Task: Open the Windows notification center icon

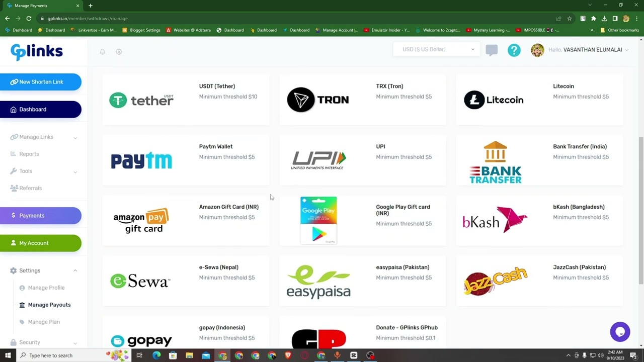Action: (633, 355)
